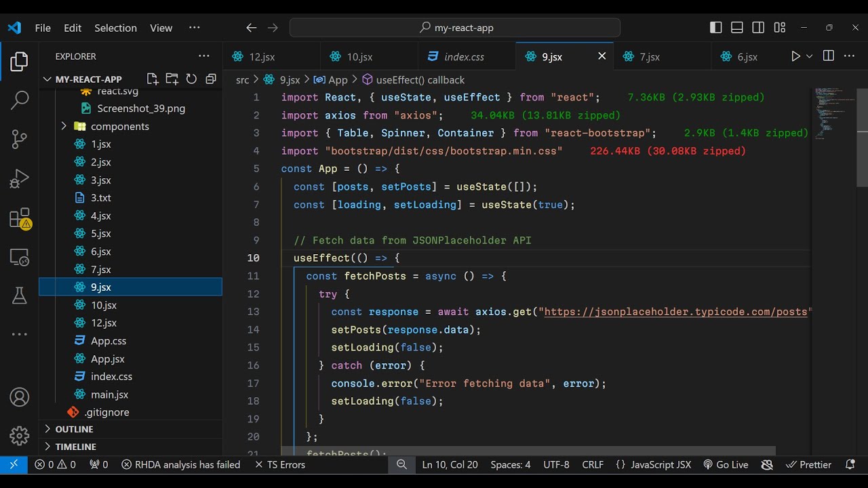The width and height of the screenshot is (868, 488).
Task: Open the Search view in activity bar
Action: coord(19,100)
